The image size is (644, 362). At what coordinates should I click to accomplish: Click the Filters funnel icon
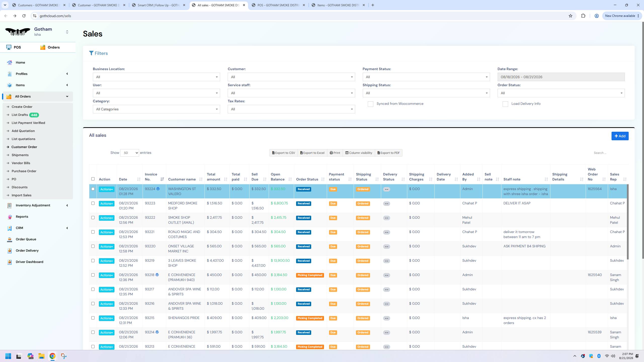coord(91,53)
